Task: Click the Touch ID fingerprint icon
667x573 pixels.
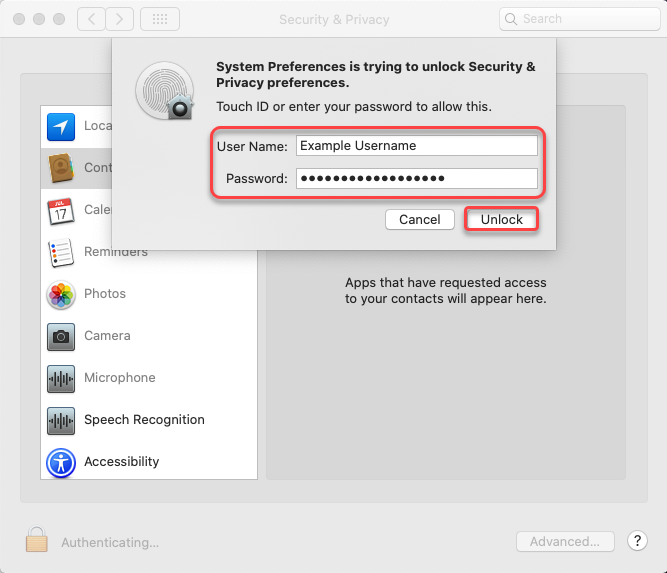Action: click(163, 90)
